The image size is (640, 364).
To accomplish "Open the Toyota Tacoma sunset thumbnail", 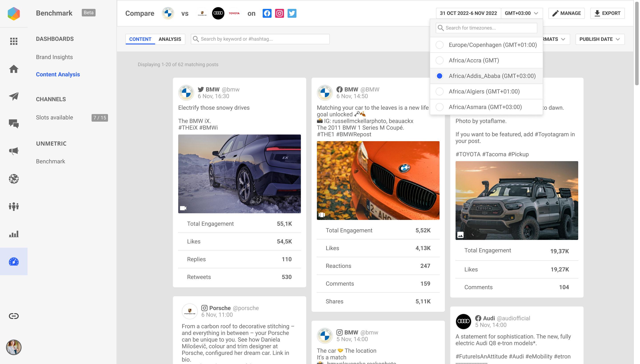I will point(517,200).
